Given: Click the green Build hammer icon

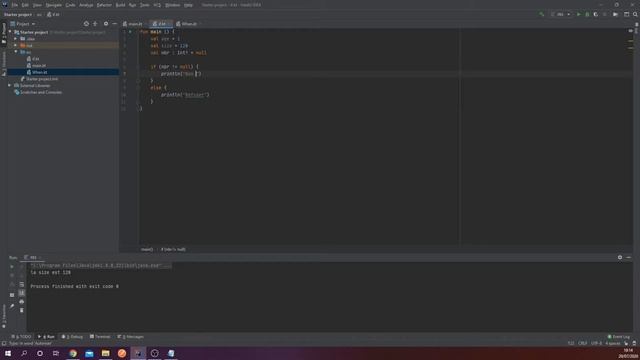Looking at the screenshot, I should 542,14.
